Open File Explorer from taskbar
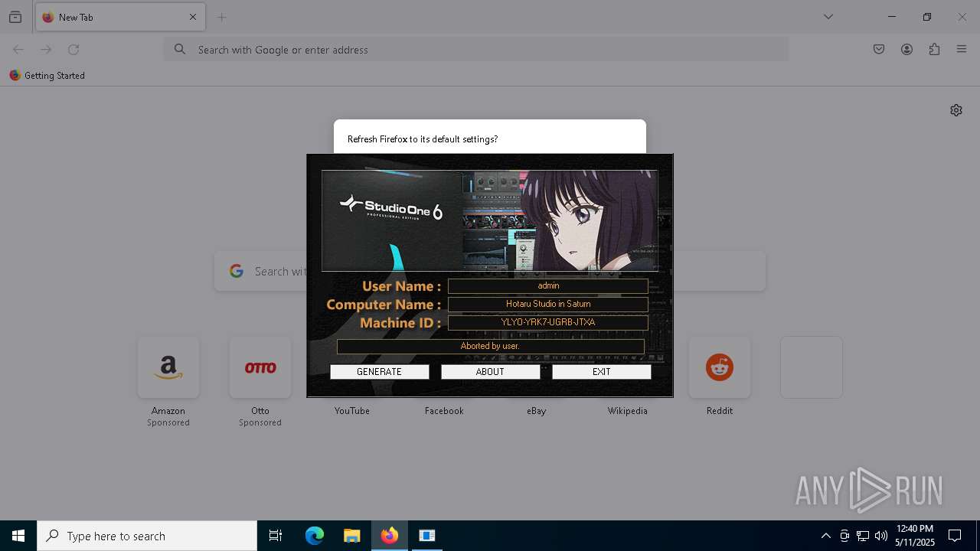The width and height of the screenshot is (980, 551). (x=351, y=536)
